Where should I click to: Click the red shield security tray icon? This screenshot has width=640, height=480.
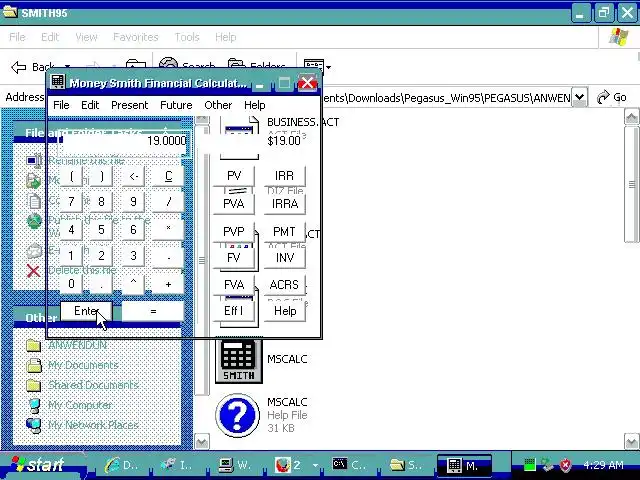click(x=566, y=464)
